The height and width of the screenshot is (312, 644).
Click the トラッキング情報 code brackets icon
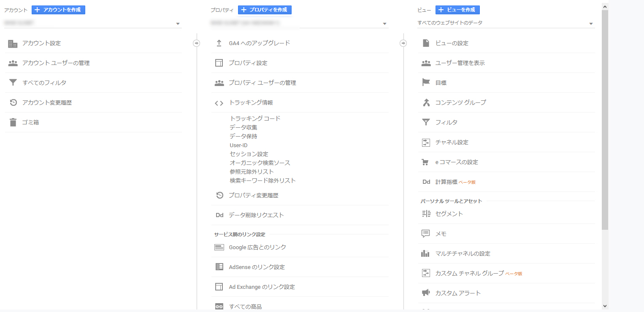pos(219,103)
